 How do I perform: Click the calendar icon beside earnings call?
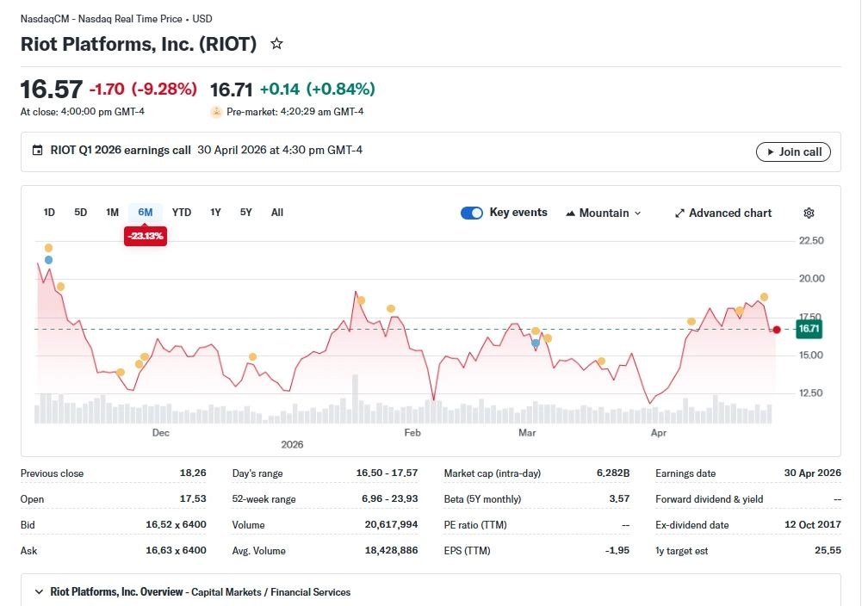click(x=37, y=150)
